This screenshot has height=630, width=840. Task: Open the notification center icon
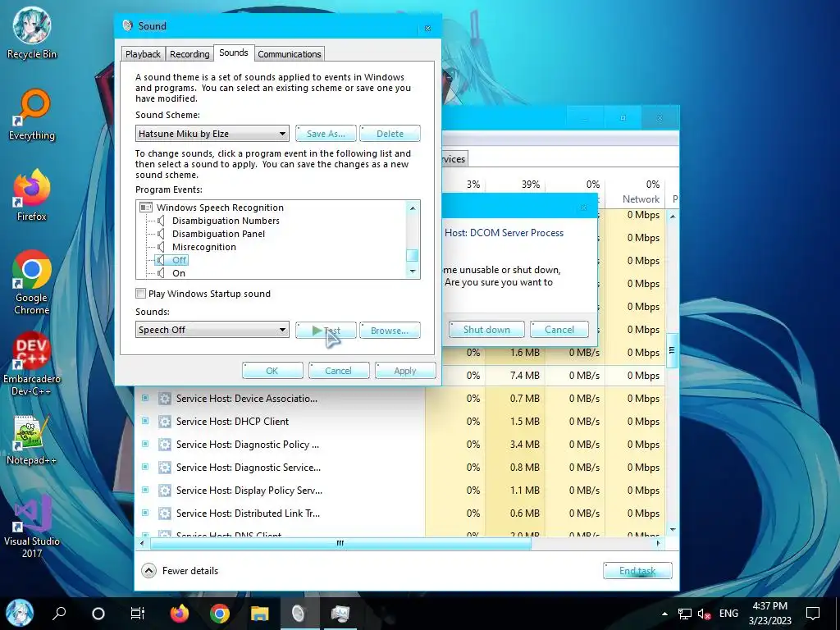[813, 614]
